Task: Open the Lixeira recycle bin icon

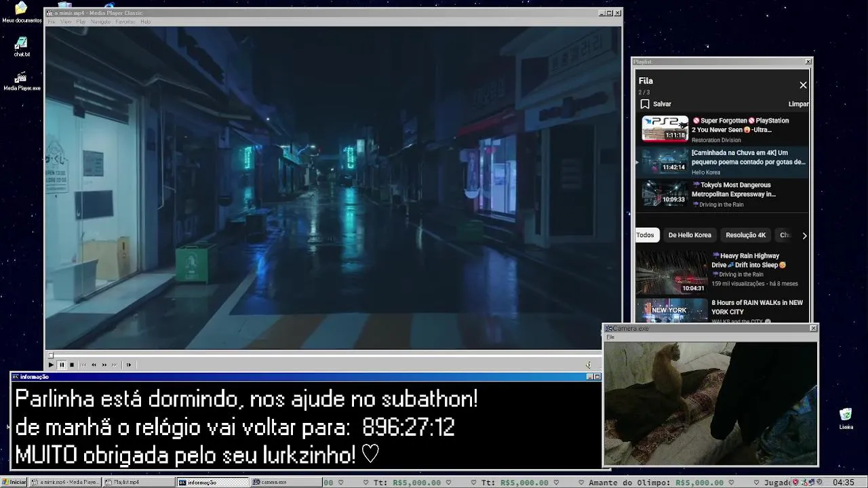Action: point(846,419)
